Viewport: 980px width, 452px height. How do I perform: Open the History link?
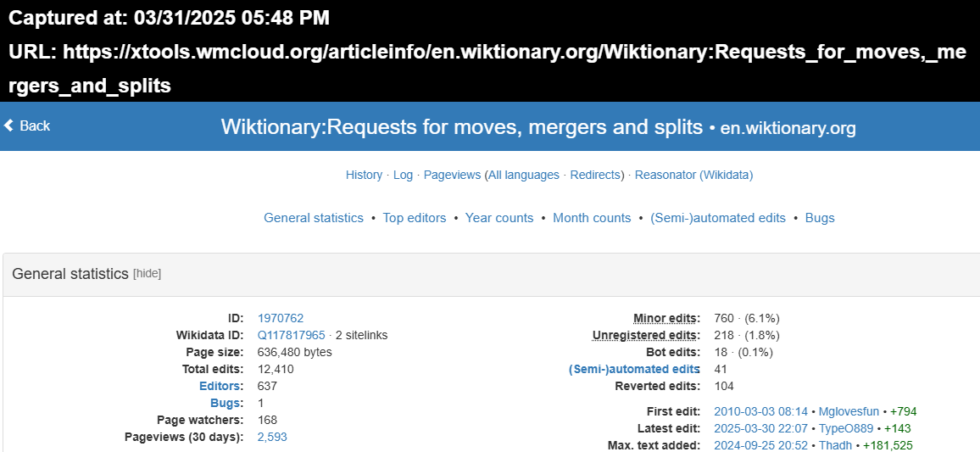364,175
